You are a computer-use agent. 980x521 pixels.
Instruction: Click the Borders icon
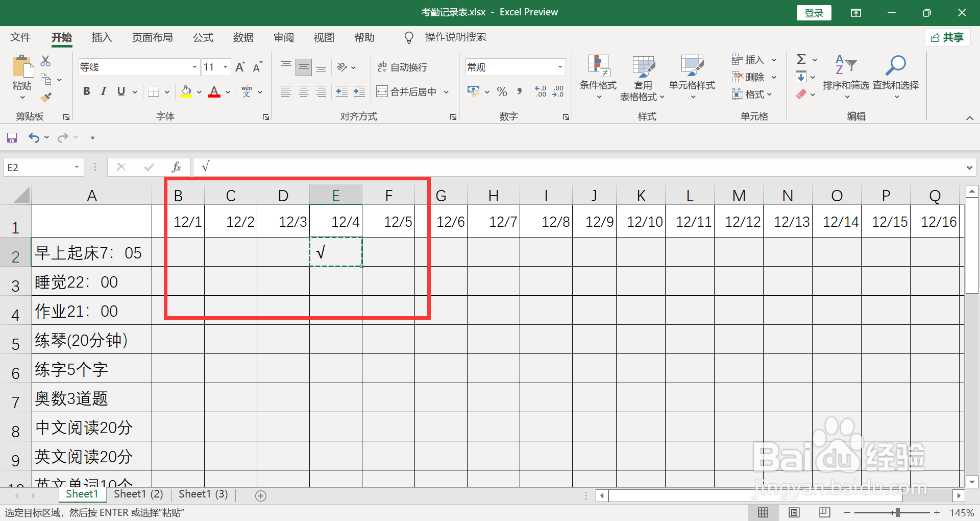[153, 91]
